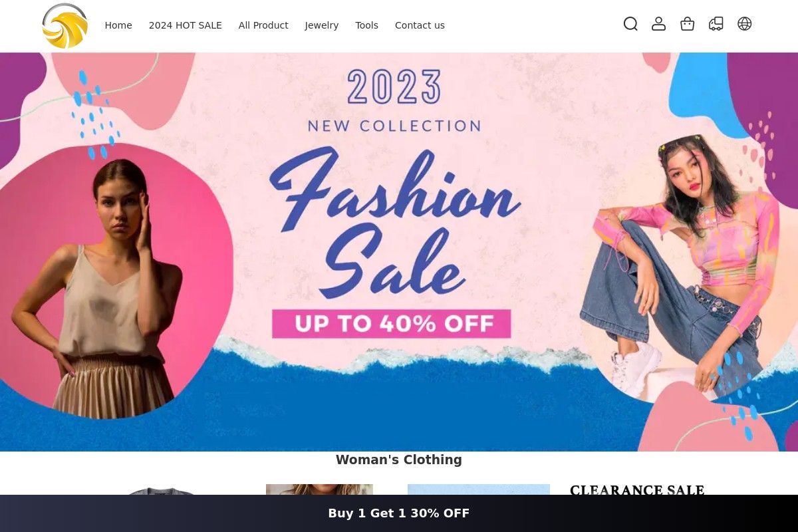Open the user account icon
798x532 pixels.
658,25
